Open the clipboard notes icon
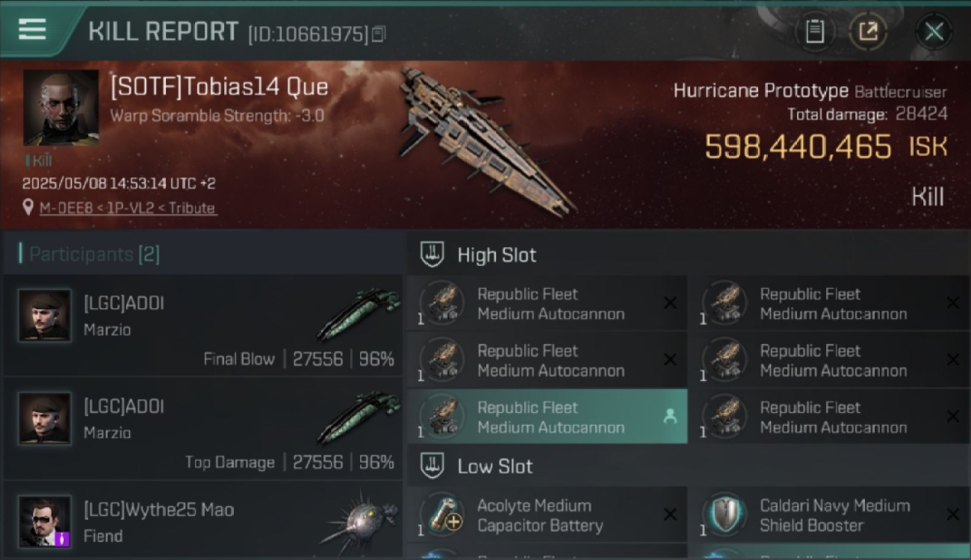This screenshot has height=560, width=971. tap(814, 31)
